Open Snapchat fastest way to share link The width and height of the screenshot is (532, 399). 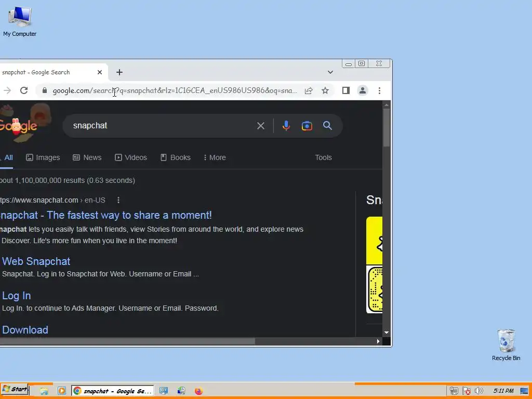click(105, 215)
